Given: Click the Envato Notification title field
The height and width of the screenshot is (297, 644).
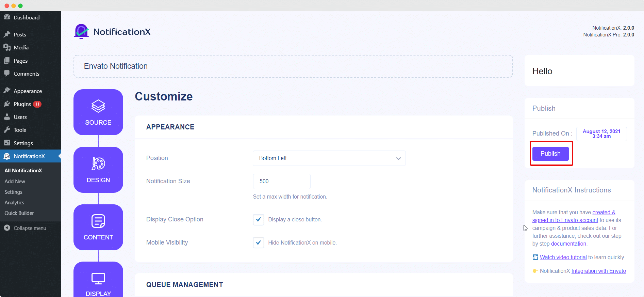Looking at the screenshot, I should click(293, 66).
